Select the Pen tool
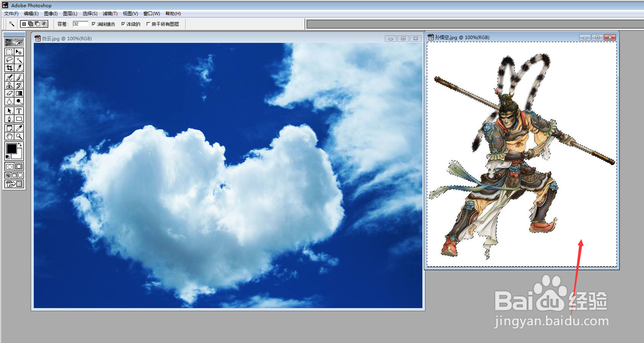The height and width of the screenshot is (343, 644). (9, 119)
